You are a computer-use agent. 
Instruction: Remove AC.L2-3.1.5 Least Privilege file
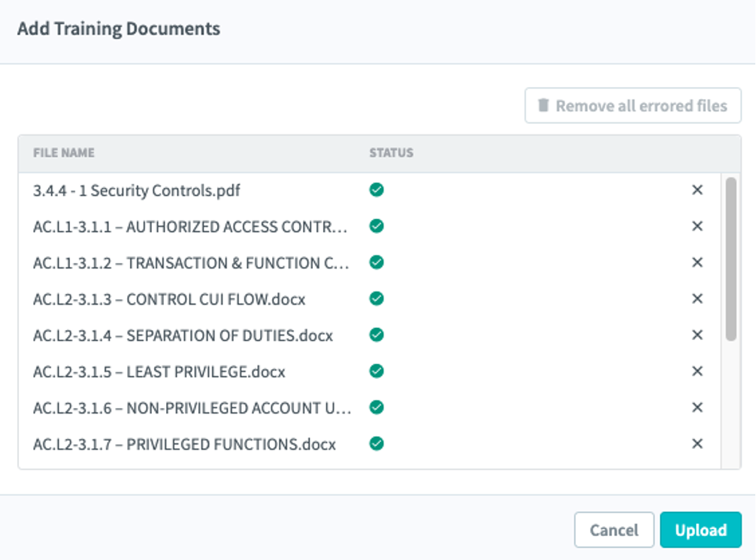coord(697,371)
